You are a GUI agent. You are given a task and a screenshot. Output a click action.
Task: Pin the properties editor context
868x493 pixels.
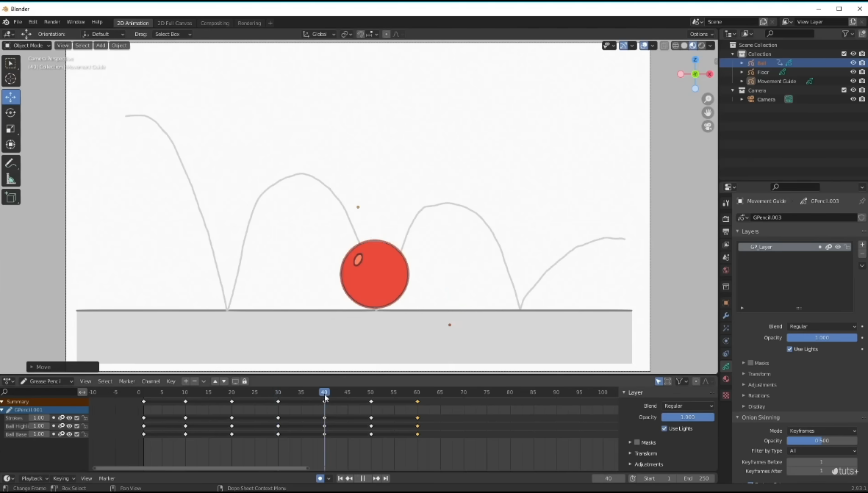click(862, 201)
